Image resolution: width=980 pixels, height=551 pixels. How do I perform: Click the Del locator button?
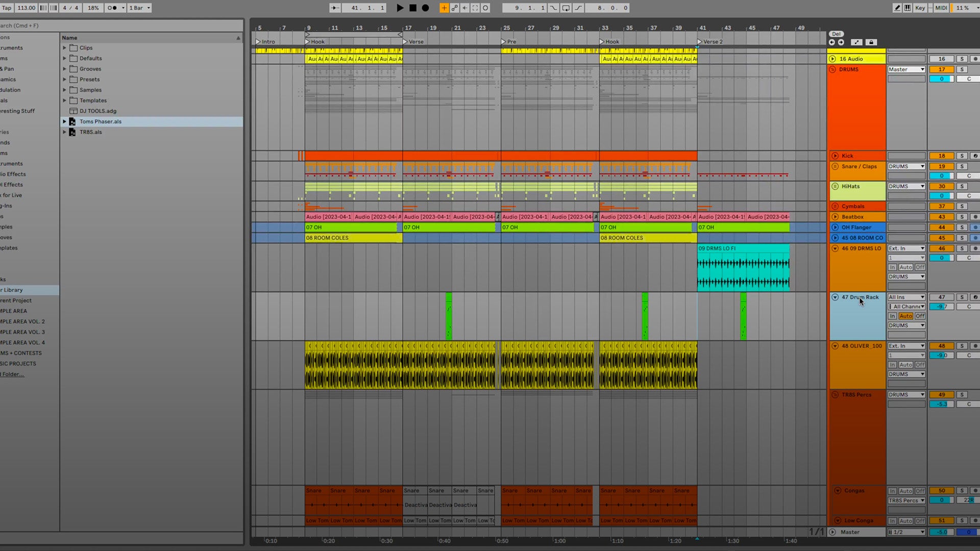(x=836, y=34)
